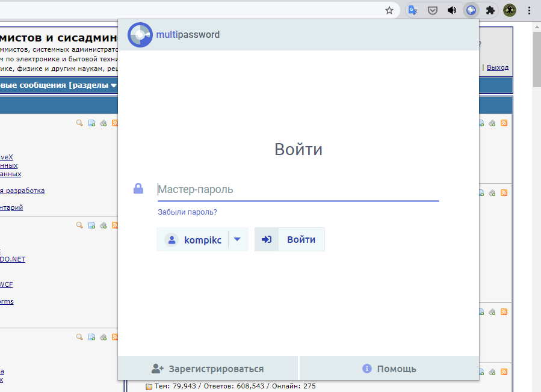The height and width of the screenshot is (392, 541).
Task: Click tag-with-plus icon above DO.NET link
Action: (x=103, y=225)
